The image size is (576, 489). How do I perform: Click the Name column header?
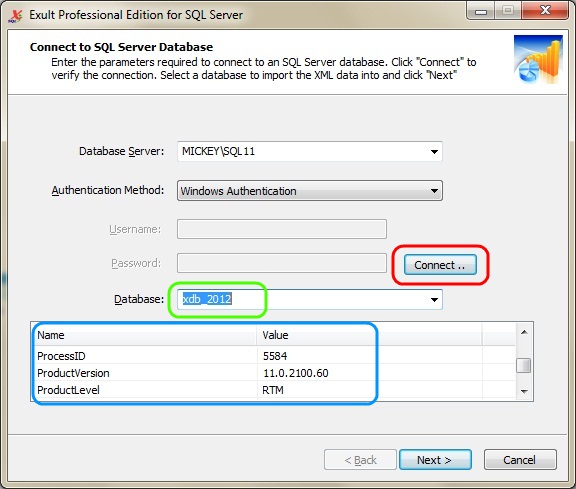coord(145,335)
